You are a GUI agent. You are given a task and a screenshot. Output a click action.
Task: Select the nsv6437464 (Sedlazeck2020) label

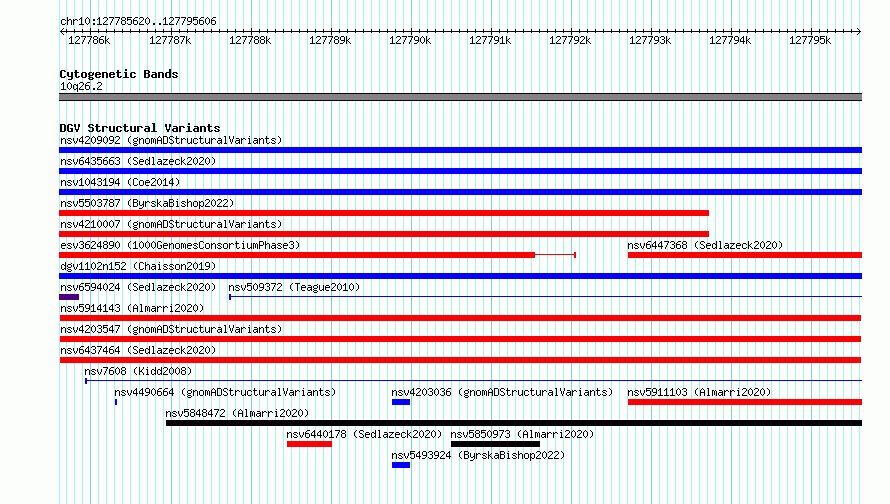pos(138,350)
